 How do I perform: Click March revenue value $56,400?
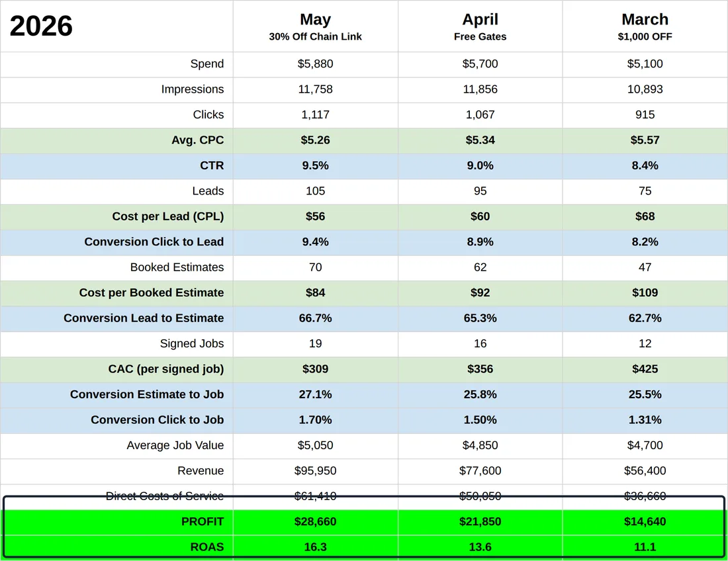click(645, 470)
